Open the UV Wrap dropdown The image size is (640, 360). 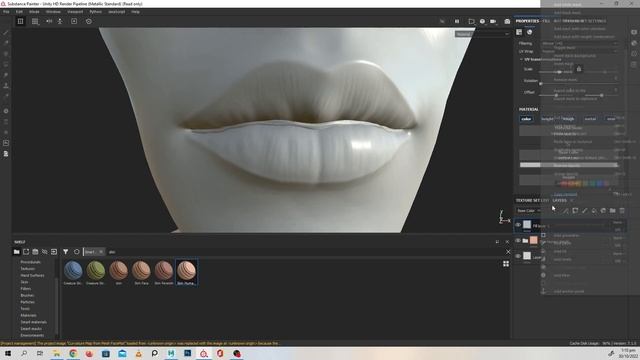[579, 51]
